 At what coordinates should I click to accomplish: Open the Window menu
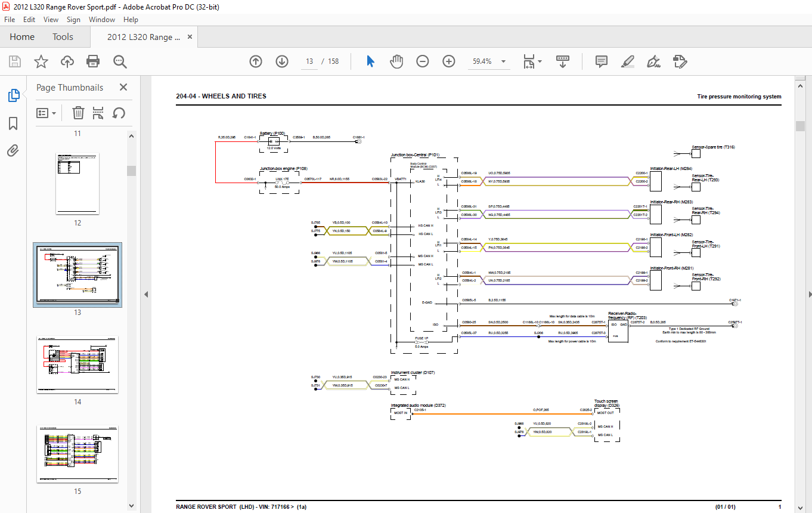click(x=102, y=20)
